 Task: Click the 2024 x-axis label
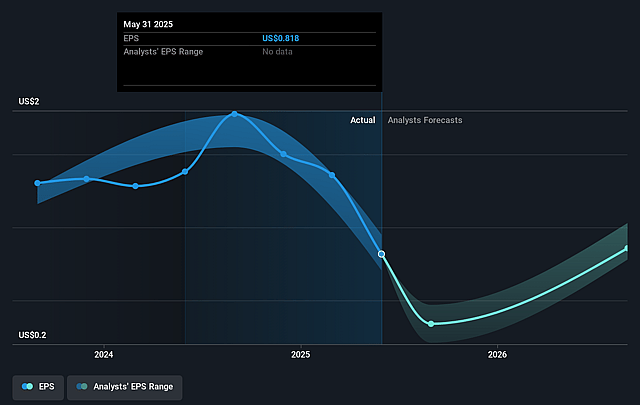[x=104, y=354]
